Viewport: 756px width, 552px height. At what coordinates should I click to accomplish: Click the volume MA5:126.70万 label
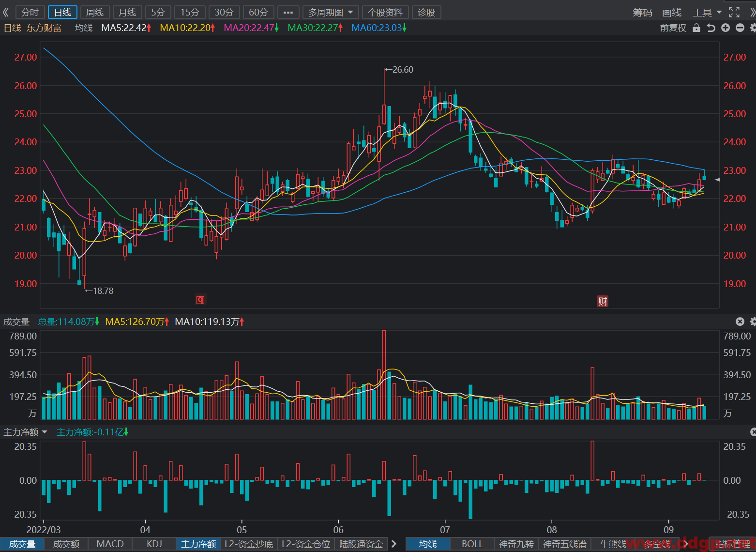point(137,322)
